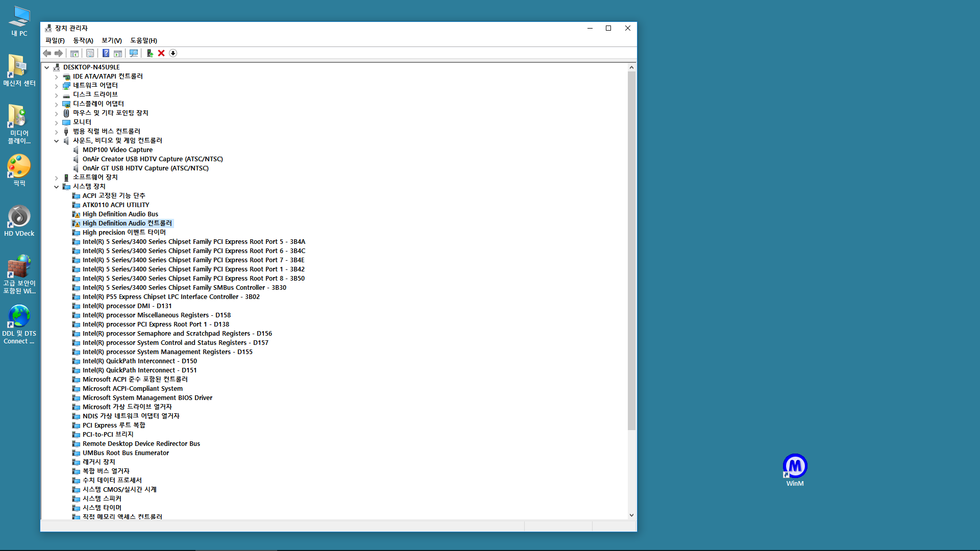Select High Definition Audio 컨트롤러 device
Image resolution: width=980 pixels, height=551 pixels.
point(127,223)
